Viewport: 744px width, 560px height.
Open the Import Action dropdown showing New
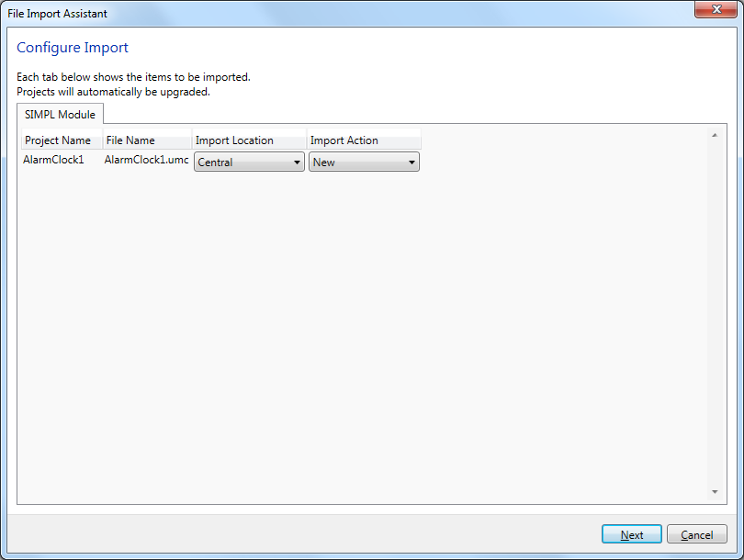(x=364, y=162)
